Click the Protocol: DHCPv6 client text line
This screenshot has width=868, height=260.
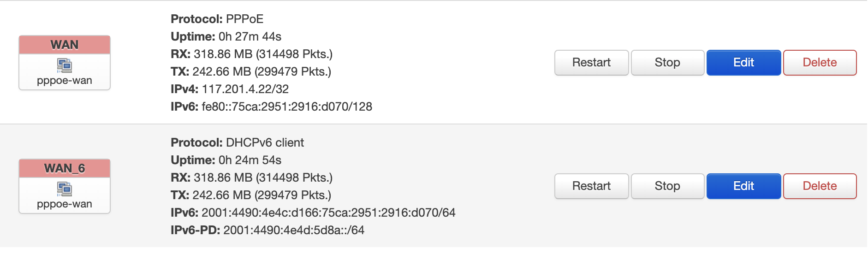coord(237,142)
